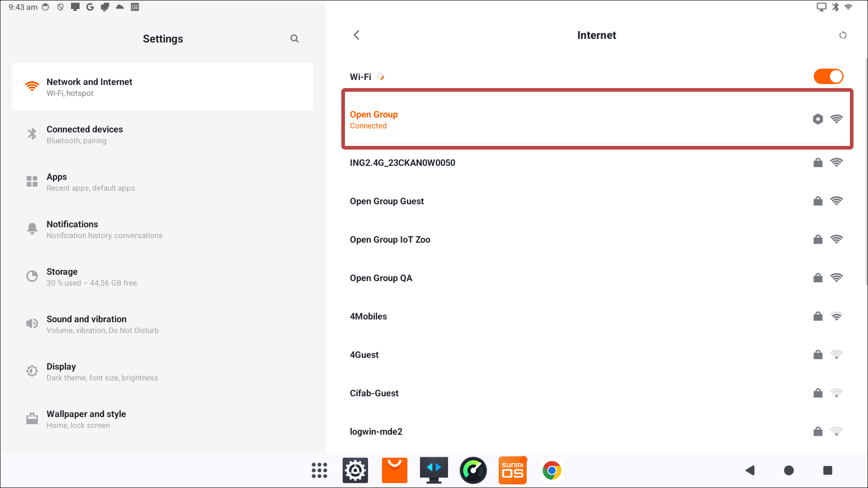
Task: Connect to Open Group Guest network
Action: point(387,201)
